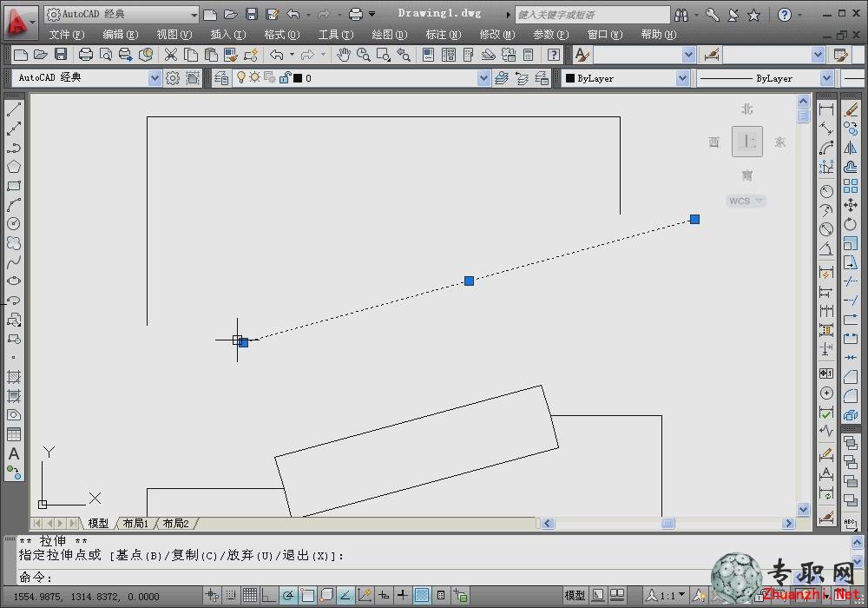Toggle Lineweight display in the status bar

(403, 595)
